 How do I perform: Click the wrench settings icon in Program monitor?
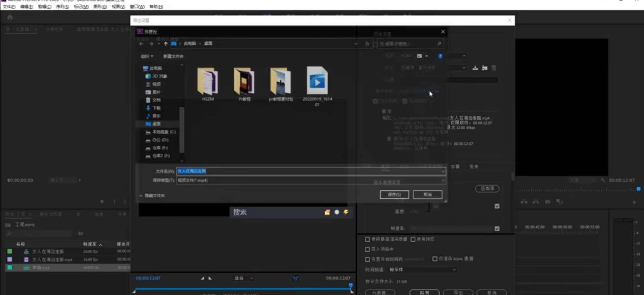point(603,180)
